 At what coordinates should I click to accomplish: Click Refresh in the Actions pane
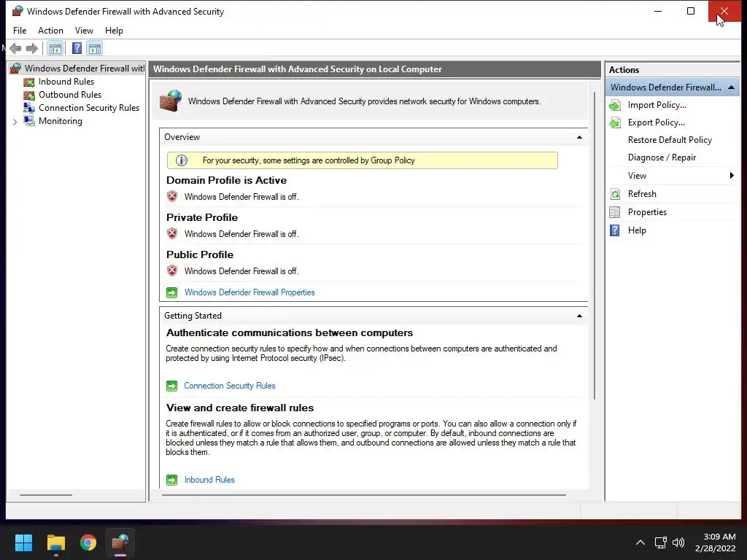(x=642, y=194)
